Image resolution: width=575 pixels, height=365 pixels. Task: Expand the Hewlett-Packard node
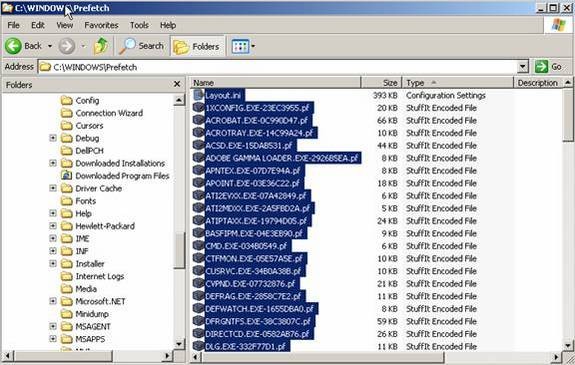pos(53,226)
